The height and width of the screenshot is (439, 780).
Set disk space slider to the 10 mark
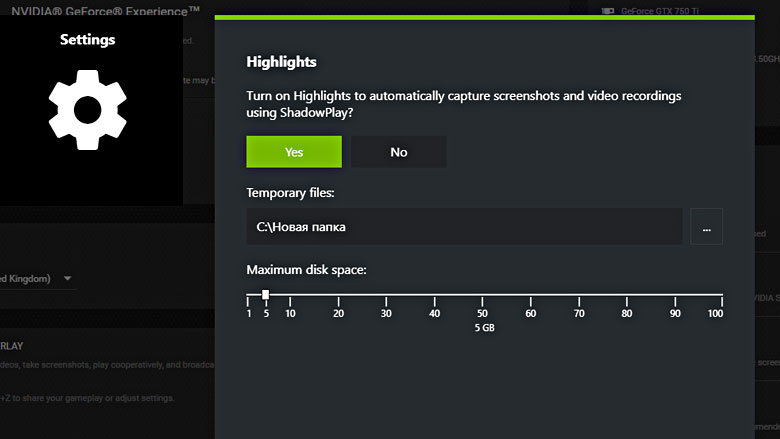tap(290, 295)
